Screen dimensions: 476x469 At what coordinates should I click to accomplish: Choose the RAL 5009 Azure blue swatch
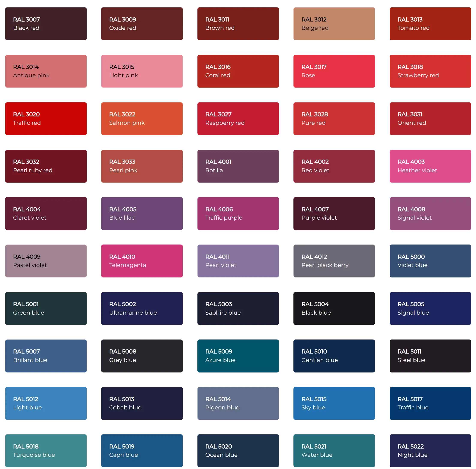click(238, 356)
